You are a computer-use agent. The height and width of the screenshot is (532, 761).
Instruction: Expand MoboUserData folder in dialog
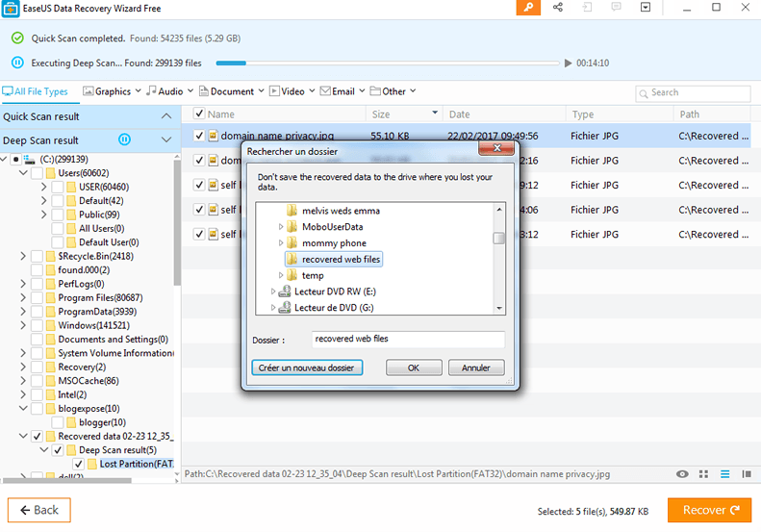281,227
